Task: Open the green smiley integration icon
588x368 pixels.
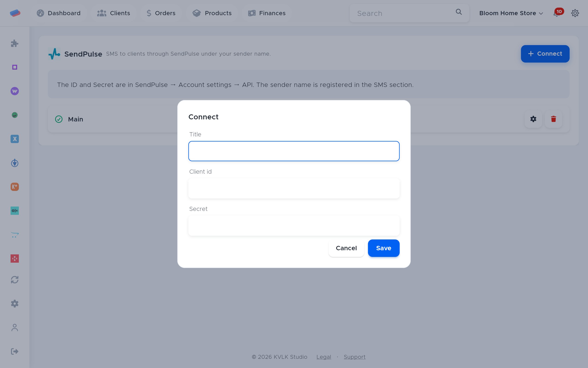Action: click(x=14, y=115)
